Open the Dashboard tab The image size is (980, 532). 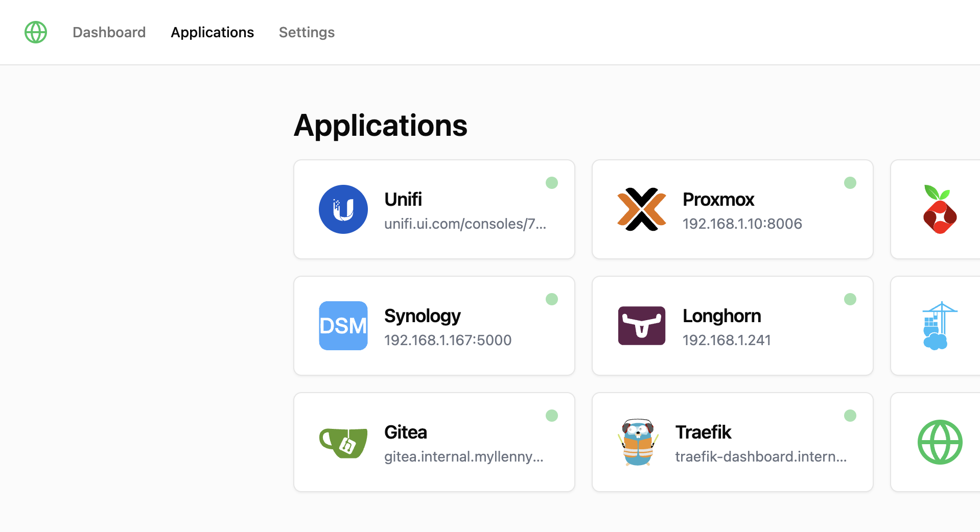tap(109, 32)
